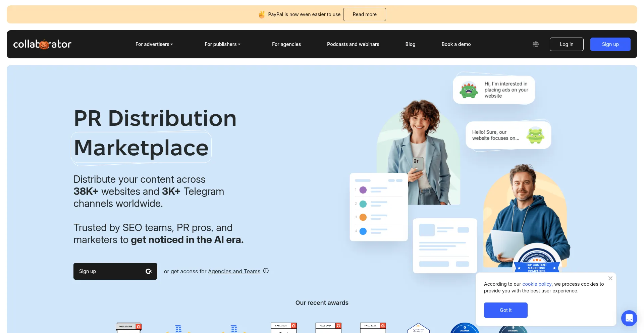
Task: Open the language selector globe icon
Action: click(x=536, y=44)
